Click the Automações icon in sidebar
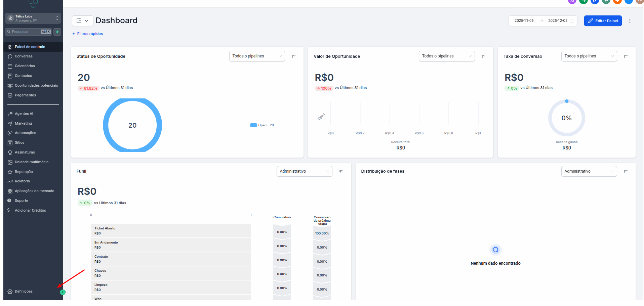 tap(10, 133)
